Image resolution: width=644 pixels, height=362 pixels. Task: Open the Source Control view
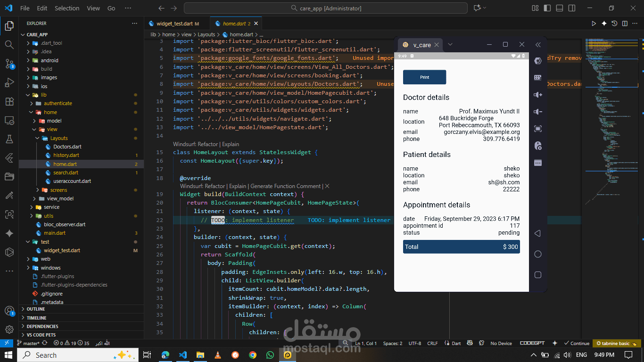[x=9, y=63]
